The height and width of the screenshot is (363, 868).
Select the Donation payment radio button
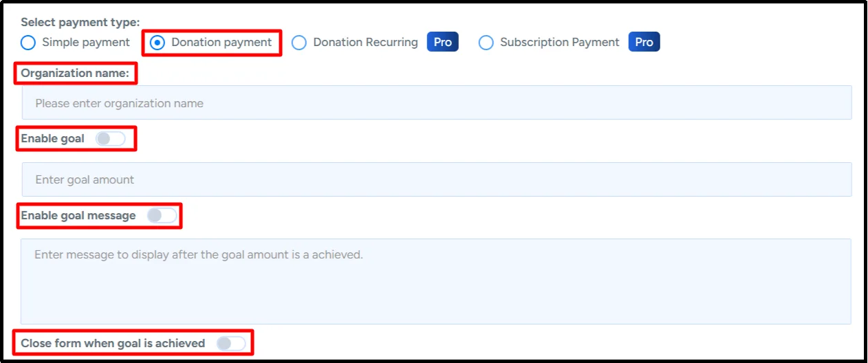click(x=158, y=43)
